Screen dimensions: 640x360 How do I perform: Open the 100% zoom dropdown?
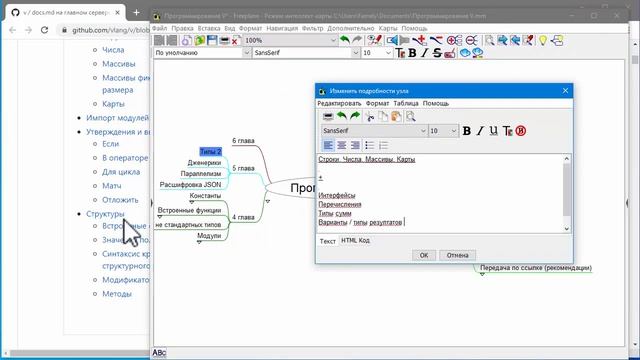[x=333, y=40]
